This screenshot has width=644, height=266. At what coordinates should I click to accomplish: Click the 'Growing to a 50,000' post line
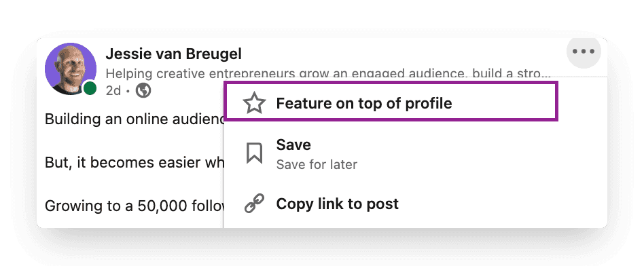pos(135,206)
